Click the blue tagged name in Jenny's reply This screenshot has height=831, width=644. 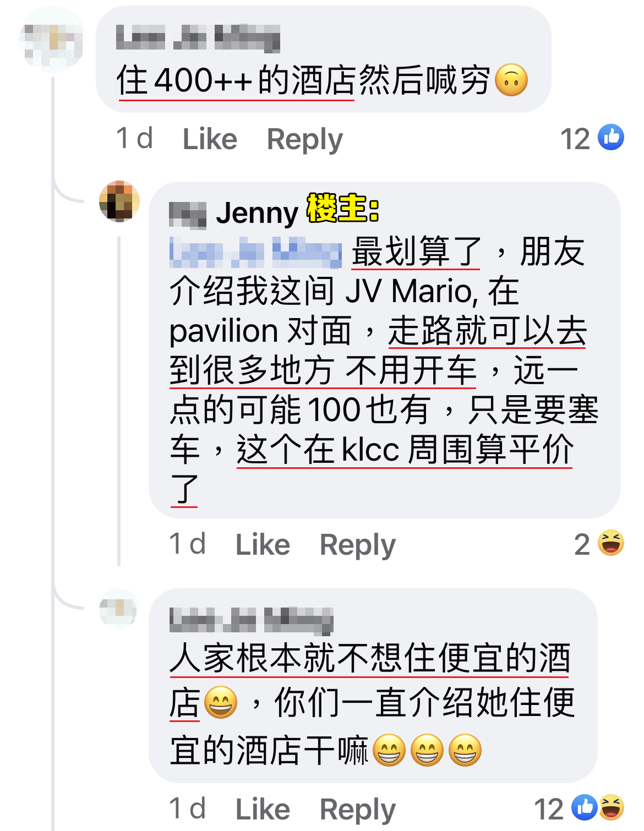[255, 252]
